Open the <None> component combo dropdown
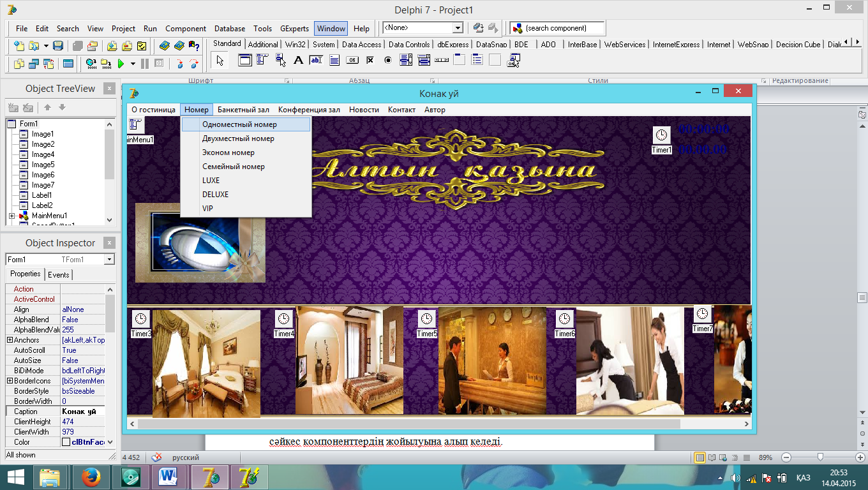868x490 pixels. [458, 28]
